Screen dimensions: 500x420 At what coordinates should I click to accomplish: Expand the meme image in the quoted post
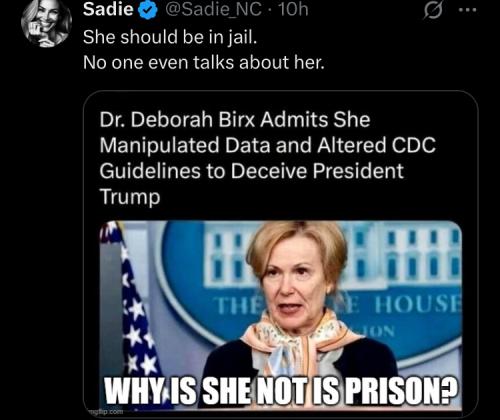click(x=281, y=316)
